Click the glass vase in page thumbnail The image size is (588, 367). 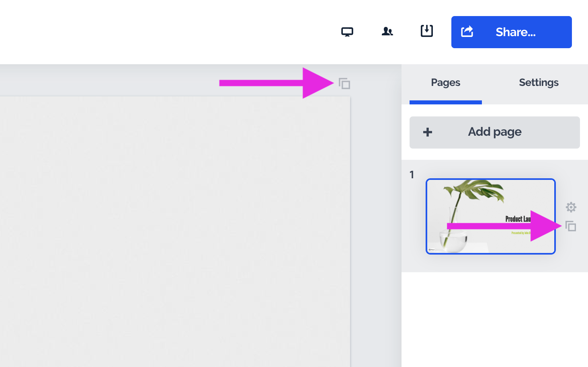(453, 239)
